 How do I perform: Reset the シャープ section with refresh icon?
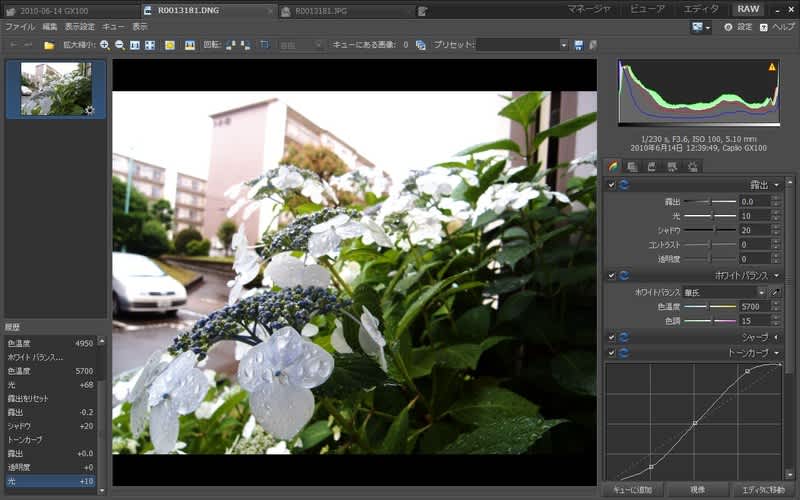point(624,337)
